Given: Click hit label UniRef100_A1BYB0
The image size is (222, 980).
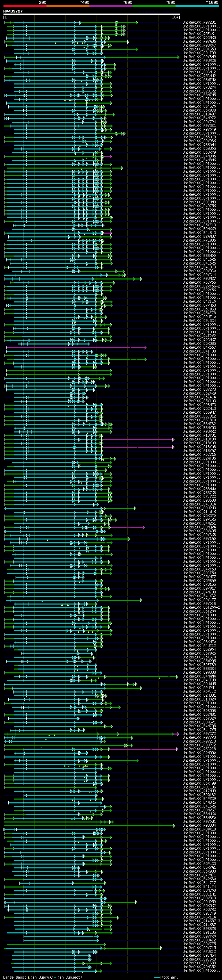Looking at the screenshot, I should [x=199, y=439].
